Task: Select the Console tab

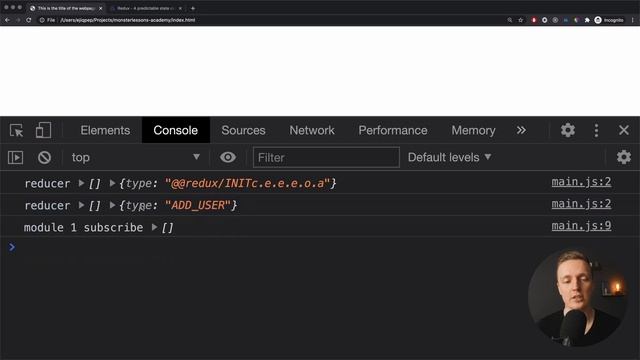Action: pos(176,131)
